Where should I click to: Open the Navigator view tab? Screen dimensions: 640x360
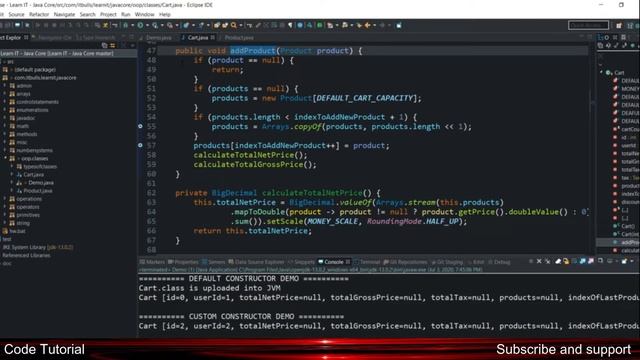pyautogui.click(x=54, y=38)
